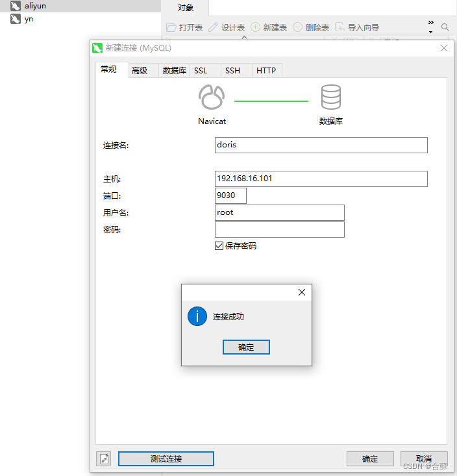Screen dimensions: 457x476
Task: Toggle the 保存密码 checkbox
Action: pos(219,245)
